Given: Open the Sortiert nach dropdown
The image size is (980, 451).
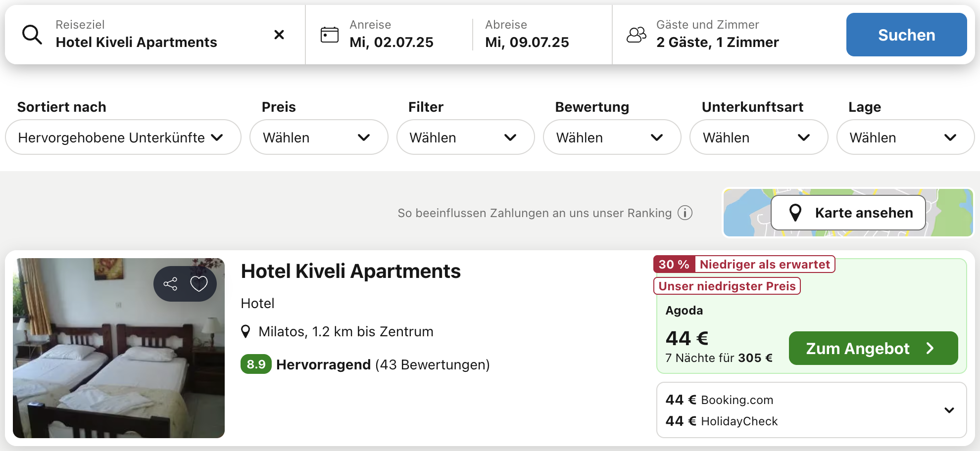Looking at the screenshot, I should pos(123,137).
